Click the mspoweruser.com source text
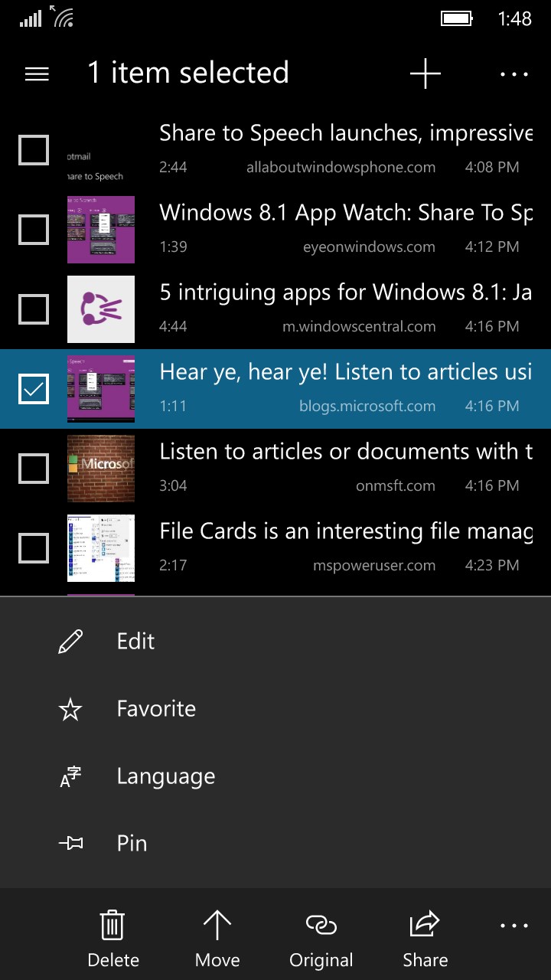 point(374,566)
